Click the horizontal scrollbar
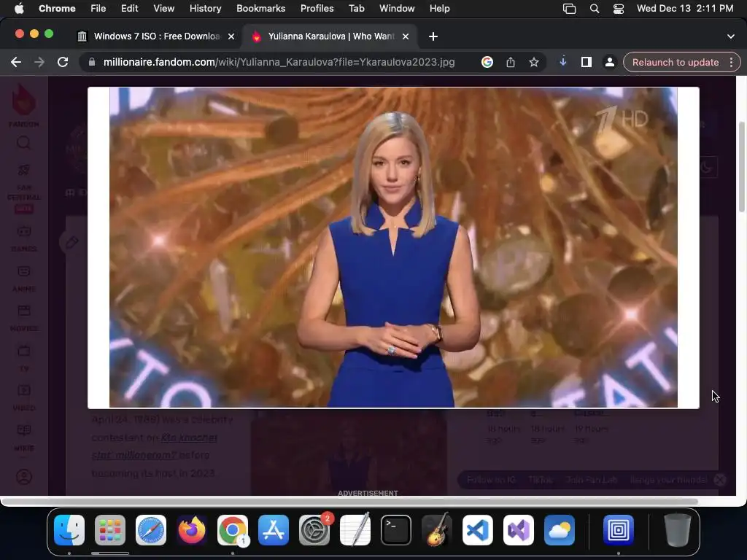Viewport: 747px width, 560px height. pyautogui.click(x=350, y=501)
